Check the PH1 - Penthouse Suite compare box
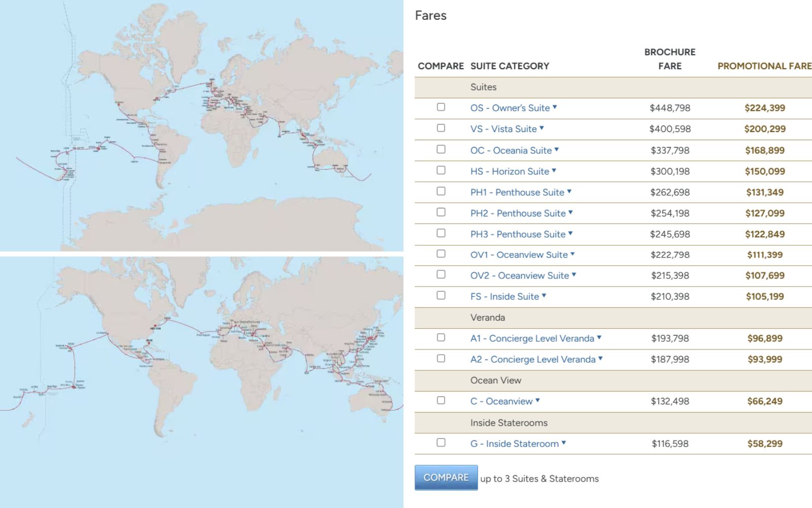812x508 pixels. 441,191
